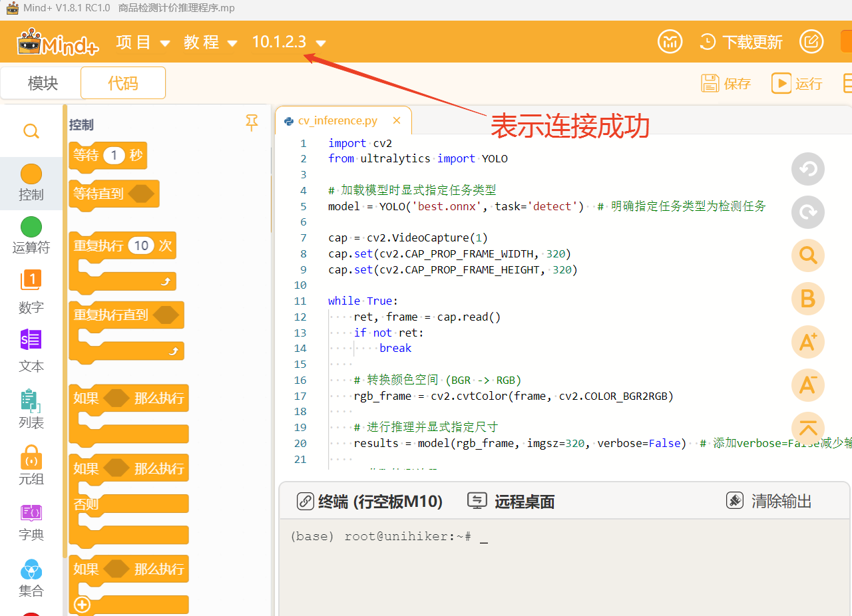Open the feedback edit icon
Image resolution: width=852 pixels, height=616 pixels.
coord(811,42)
